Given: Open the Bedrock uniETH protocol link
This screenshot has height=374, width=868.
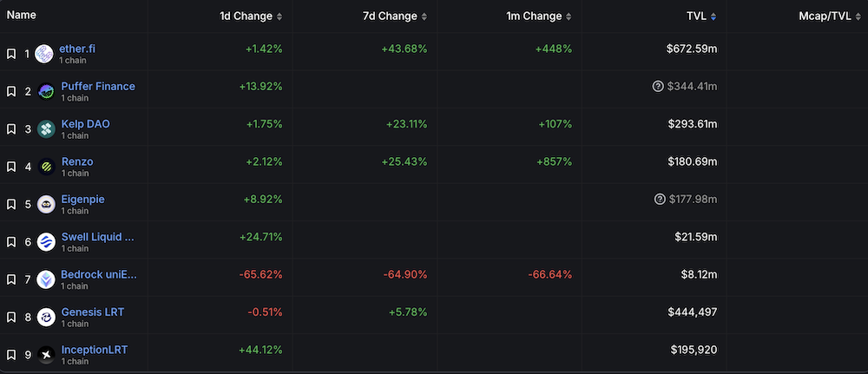Looking at the screenshot, I should click(98, 274).
